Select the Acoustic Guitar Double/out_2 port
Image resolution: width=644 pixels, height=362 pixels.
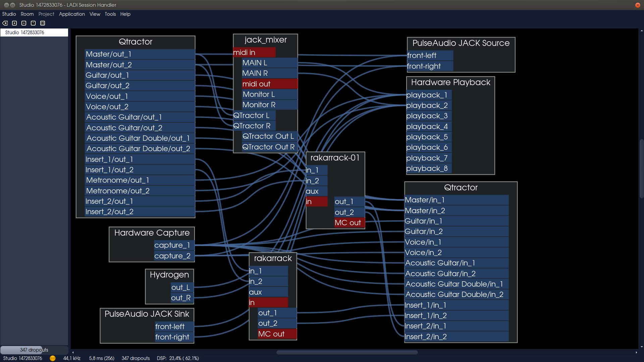coord(140,149)
